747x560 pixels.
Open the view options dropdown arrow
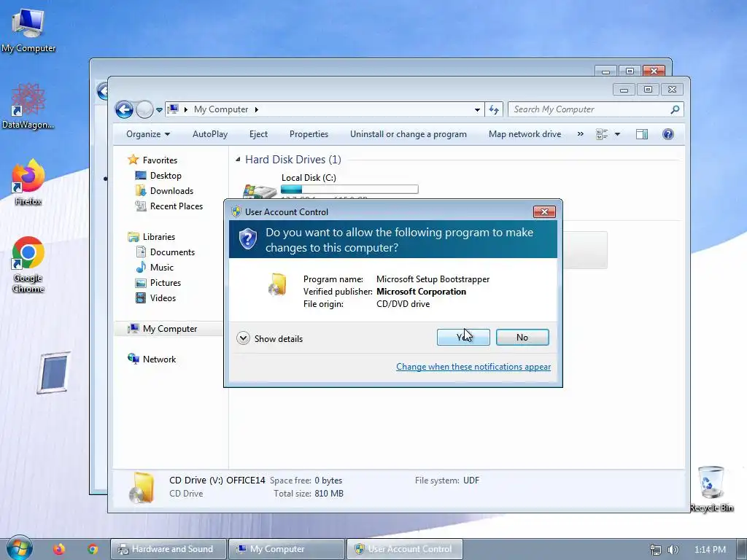617,134
